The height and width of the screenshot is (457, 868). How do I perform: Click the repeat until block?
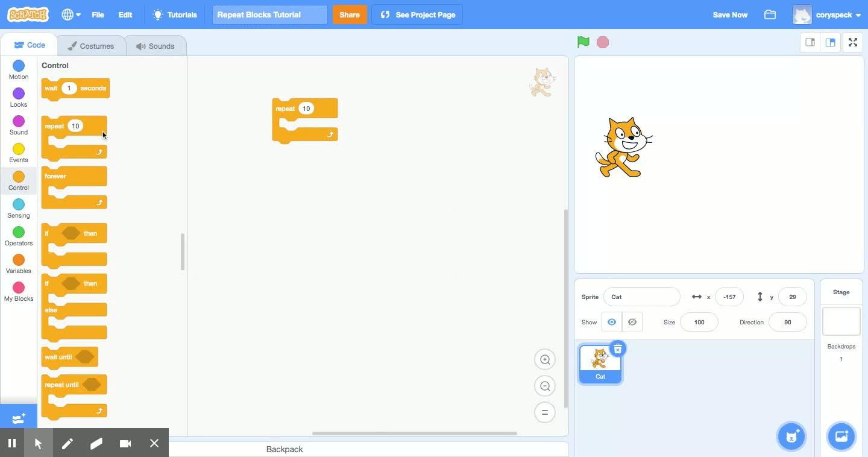click(74, 397)
